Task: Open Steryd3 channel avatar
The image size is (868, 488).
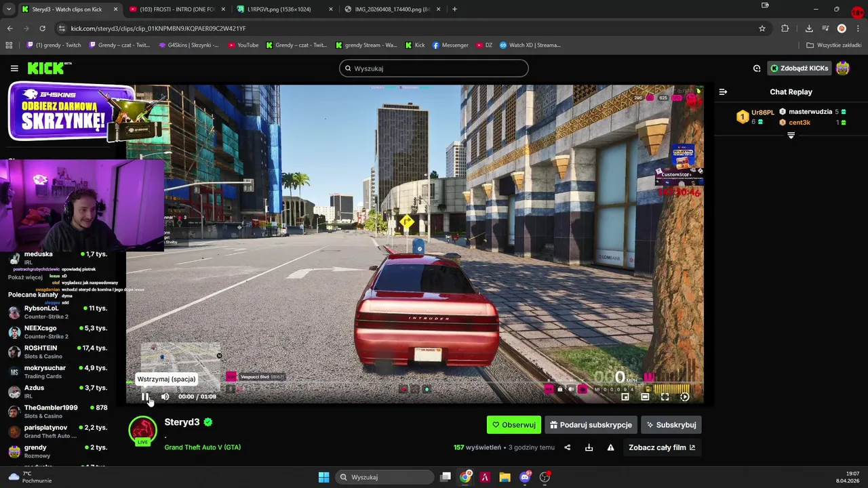Action: tap(142, 431)
